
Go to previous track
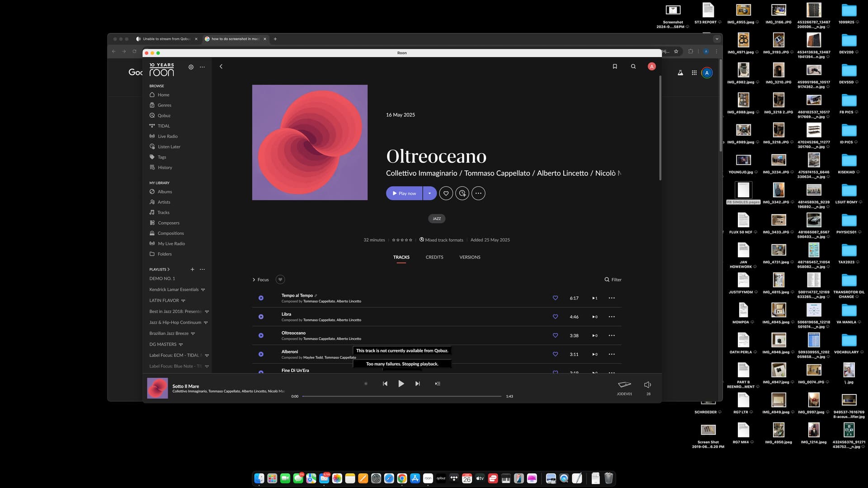click(x=385, y=384)
